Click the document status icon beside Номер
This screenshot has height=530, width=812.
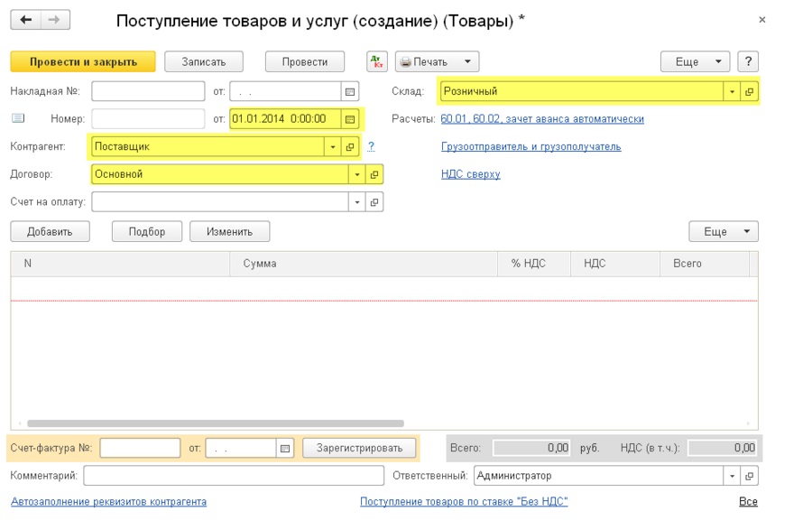[18, 118]
